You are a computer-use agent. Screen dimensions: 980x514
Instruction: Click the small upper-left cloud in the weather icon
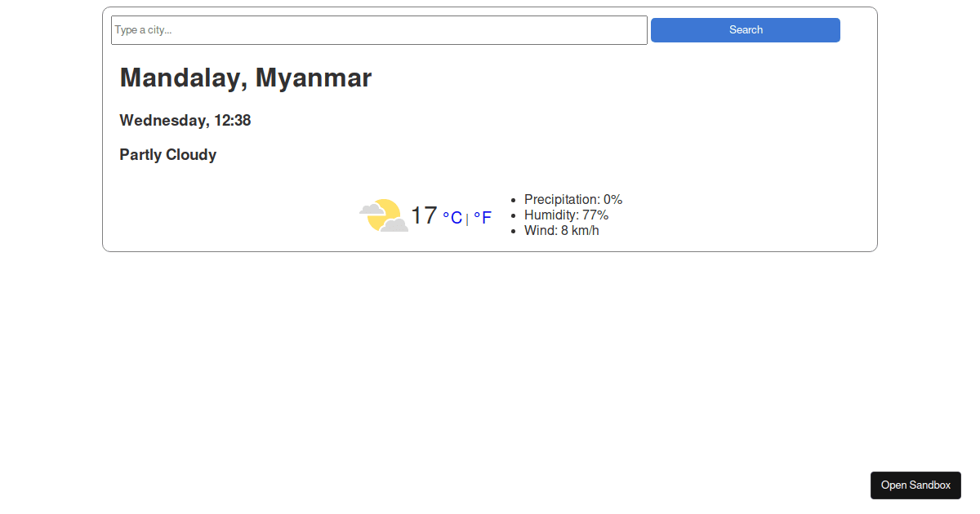point(372,209)
